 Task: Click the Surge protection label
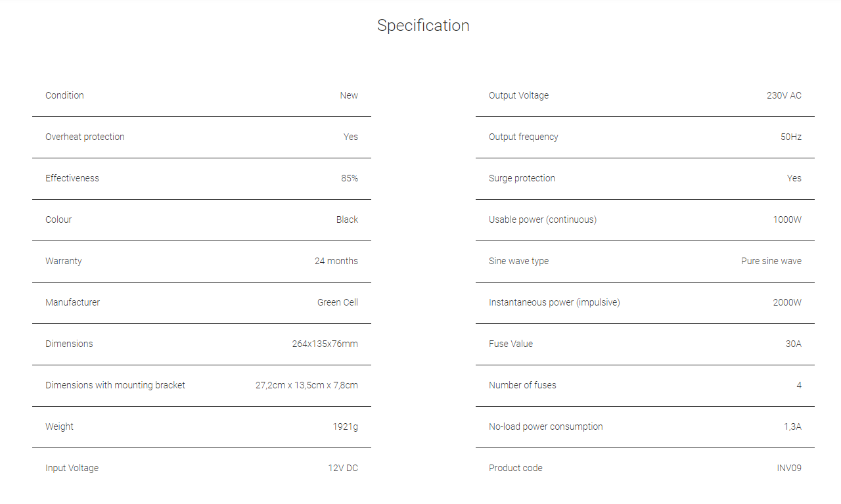point(522,178)
